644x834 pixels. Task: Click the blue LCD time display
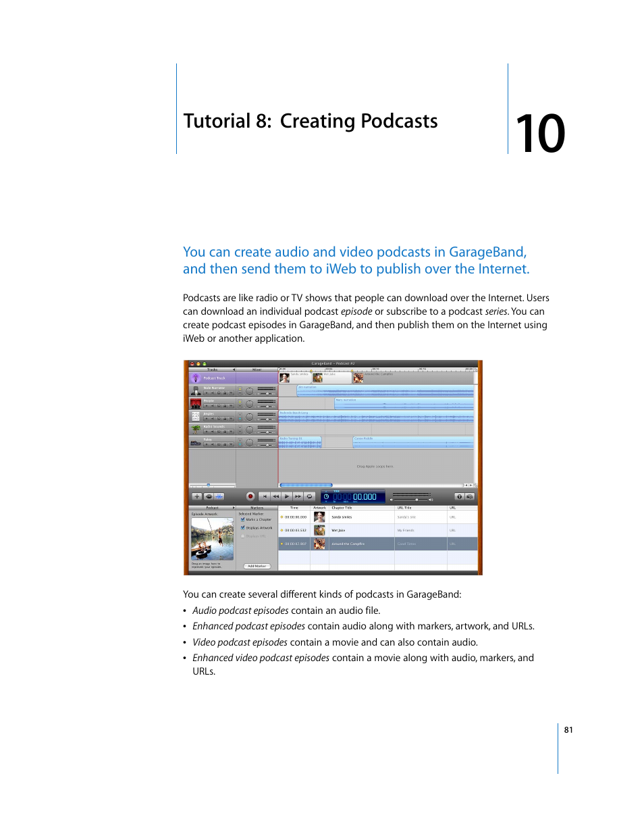click(353, 497)
